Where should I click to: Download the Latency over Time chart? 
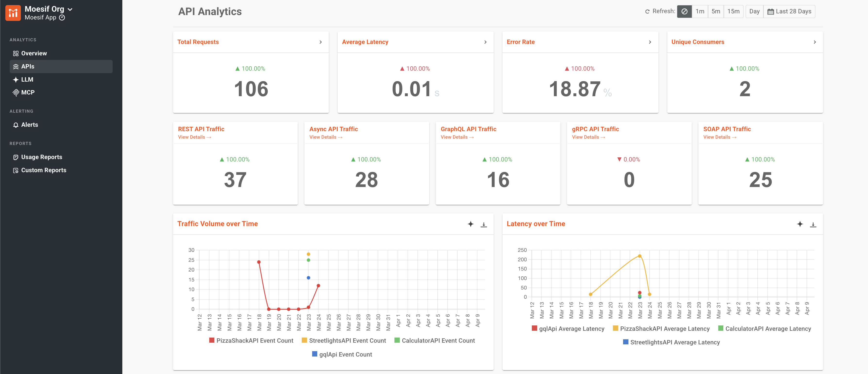pyautogui.click(x=813, y=224)
